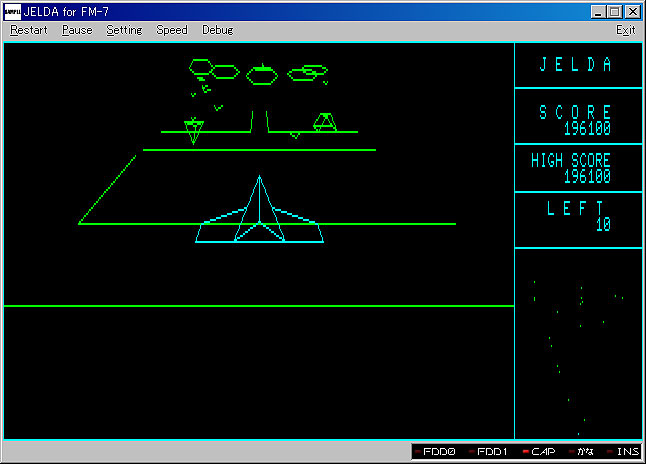The width and height of the screenshot is (646, 464).
Task: Click Exit in the menu bar
Action: point(625,30)
